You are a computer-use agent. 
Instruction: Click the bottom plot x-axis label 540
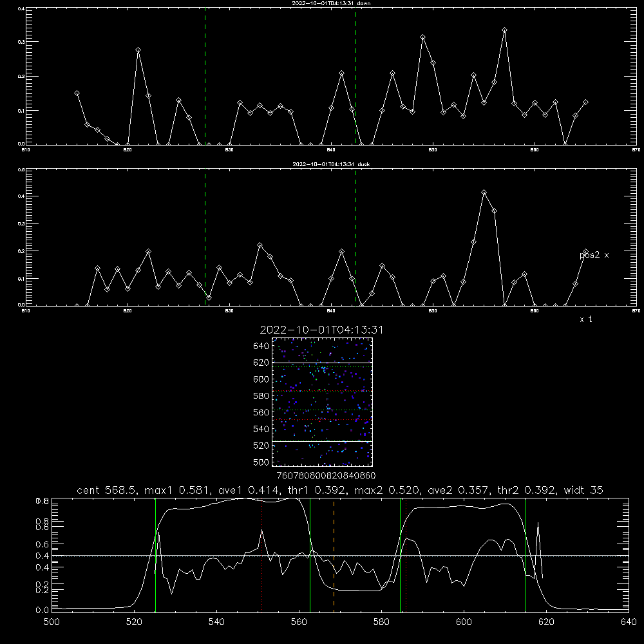(216, 622)
